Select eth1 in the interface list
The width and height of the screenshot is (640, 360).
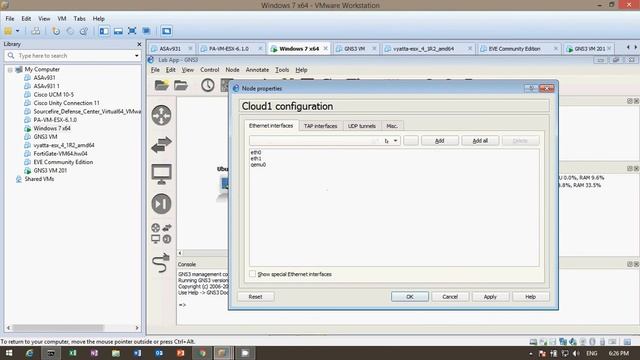[256, 158]
